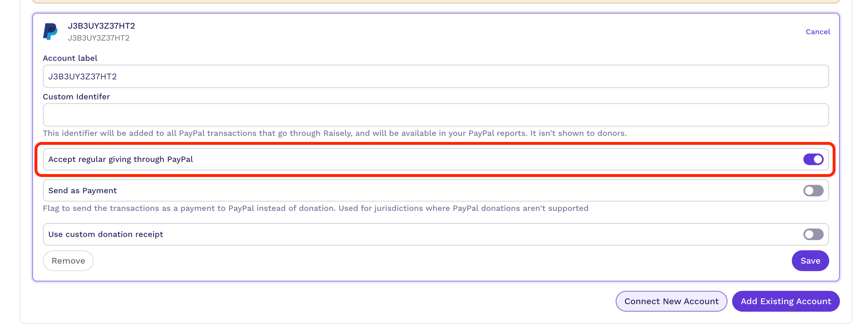This screenshot has height=325, width=868.
Task: Click Add Existing Account
Action: (x=785, y=301)
